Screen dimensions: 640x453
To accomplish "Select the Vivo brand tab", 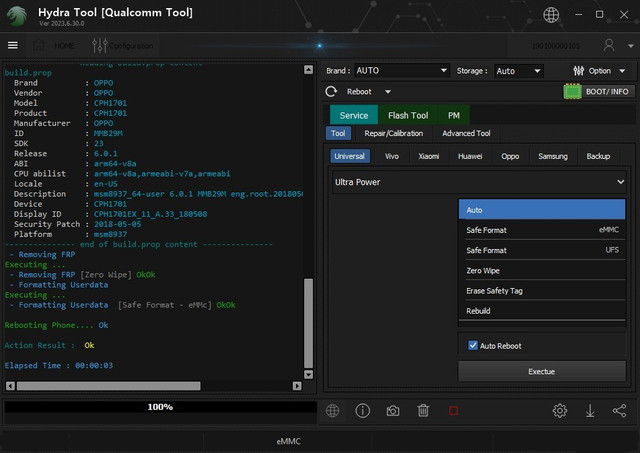I will [x=391, y=156].
